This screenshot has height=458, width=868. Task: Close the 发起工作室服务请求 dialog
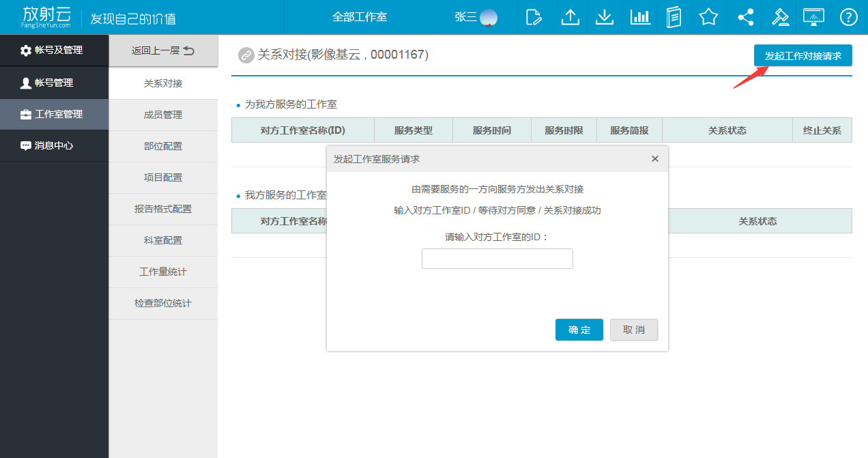coord(655,159)
